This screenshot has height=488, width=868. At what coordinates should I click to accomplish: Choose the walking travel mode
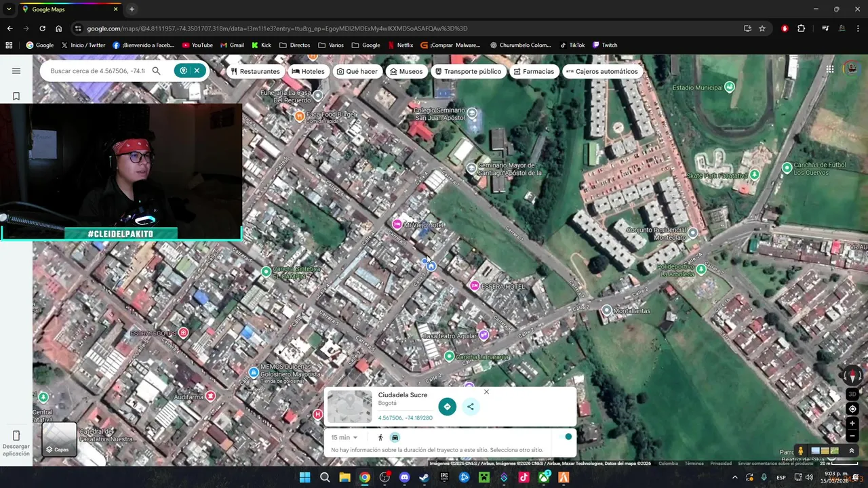coord(380,438)
